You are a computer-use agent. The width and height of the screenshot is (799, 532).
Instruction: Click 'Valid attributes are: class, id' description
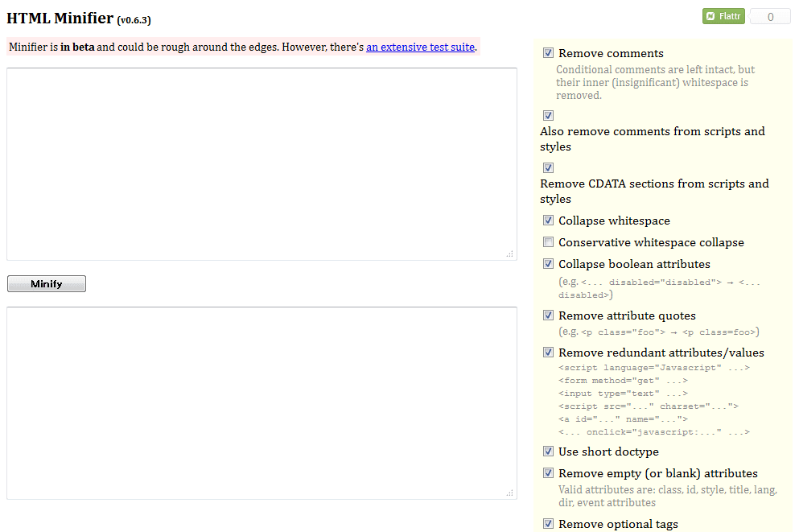pos(668,497)
